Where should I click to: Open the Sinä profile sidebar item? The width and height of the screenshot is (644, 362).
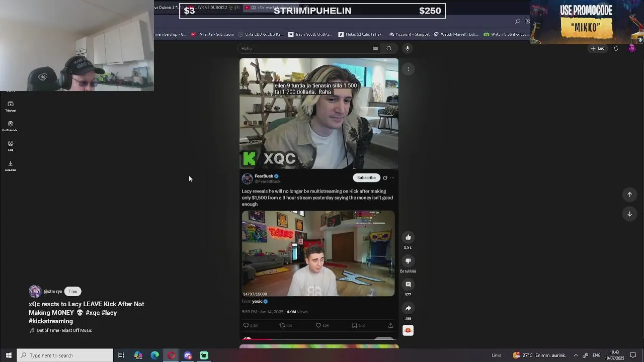point(10,146)
